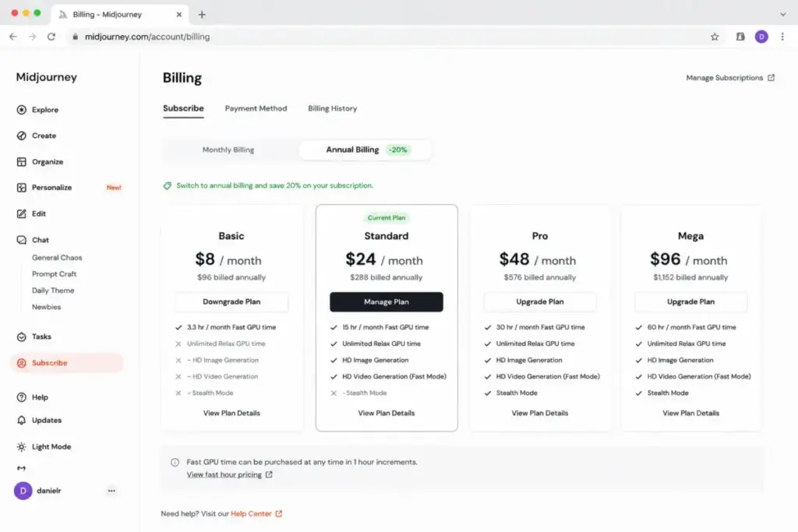Click Upgrade Plan under Pro
Viewport: 798px width, 532px height.
tap(540, 302)
